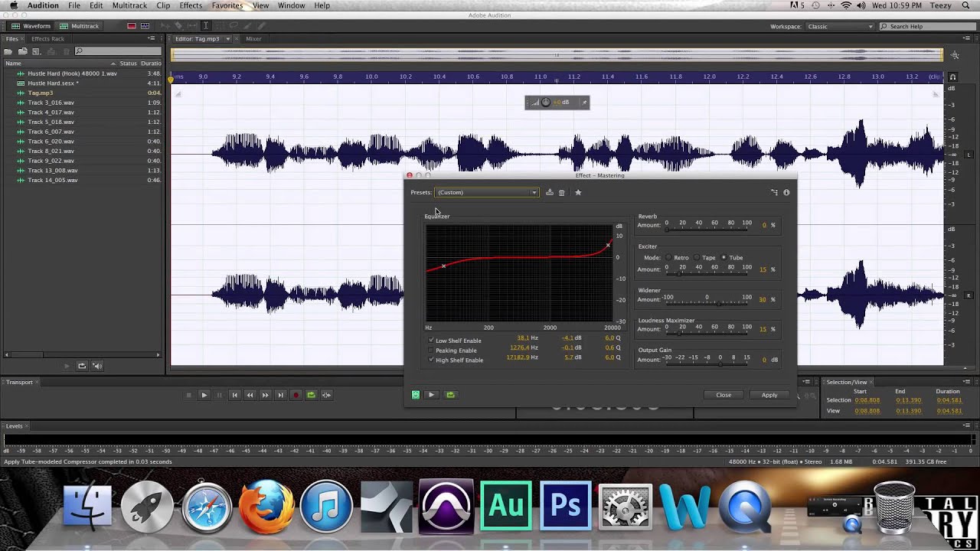Save the effect preset icon
980x551 pixels.
[x=549, y=192]
